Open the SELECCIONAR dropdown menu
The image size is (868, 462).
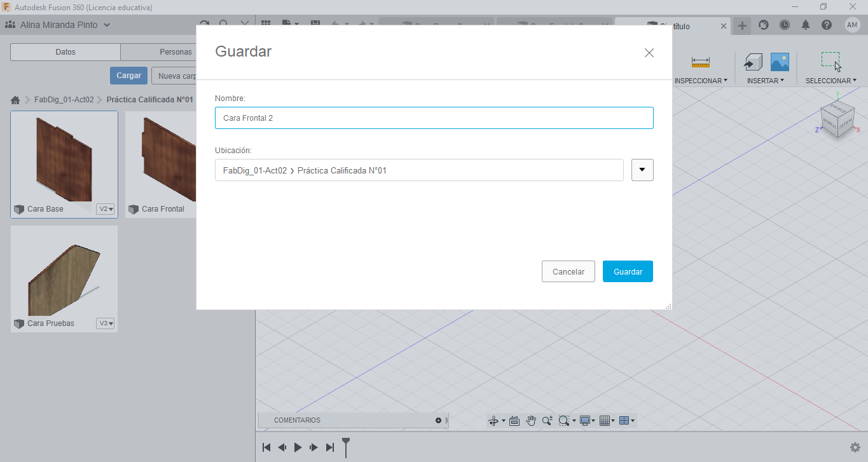click(x=830, y=81)
